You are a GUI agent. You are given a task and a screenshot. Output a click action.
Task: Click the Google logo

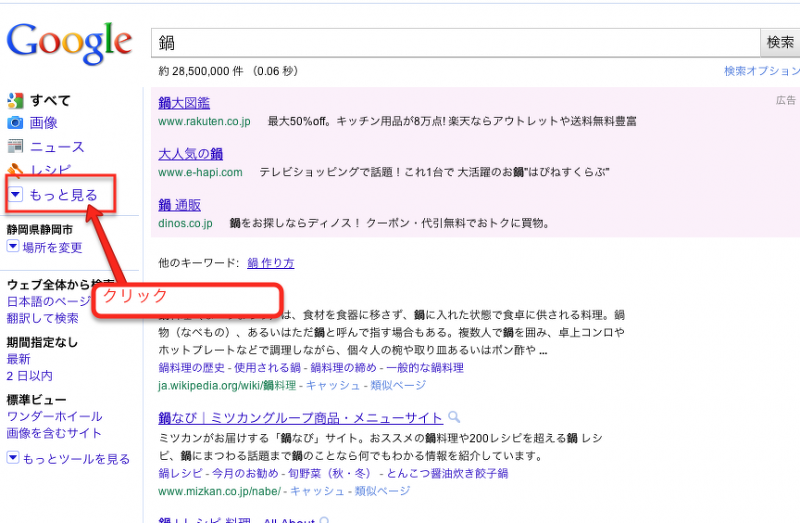(69, 43)
